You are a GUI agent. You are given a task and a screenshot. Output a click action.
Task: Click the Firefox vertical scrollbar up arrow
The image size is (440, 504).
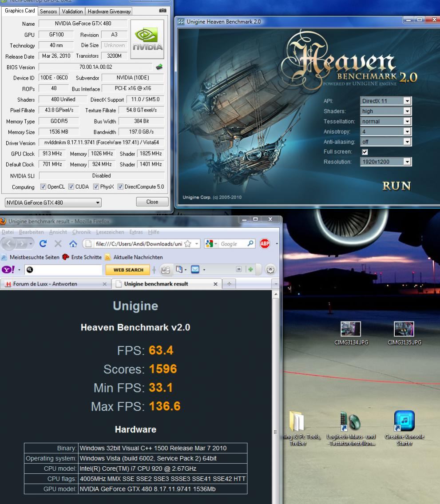pyautogui.click(x=275, y=294)
